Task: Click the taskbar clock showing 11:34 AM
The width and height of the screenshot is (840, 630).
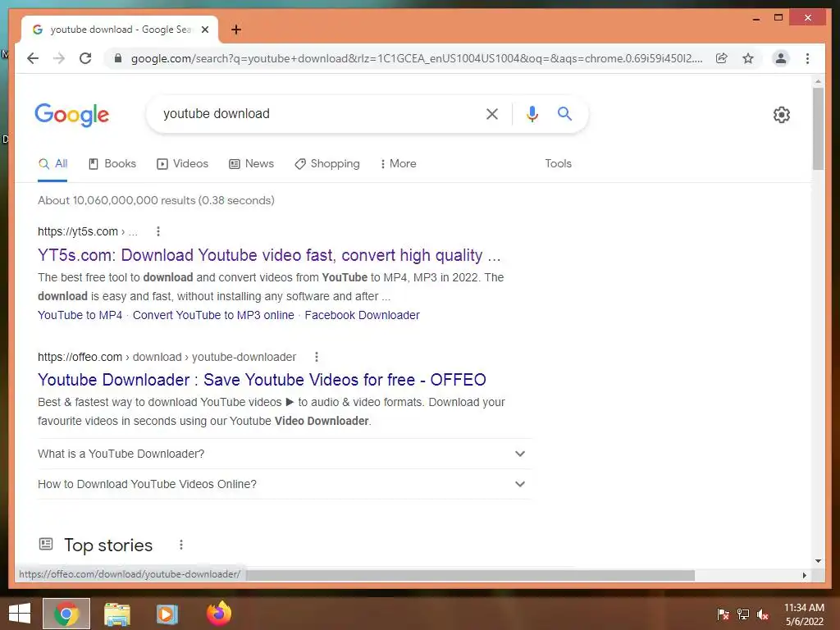Action: click(x=804, y=614)
